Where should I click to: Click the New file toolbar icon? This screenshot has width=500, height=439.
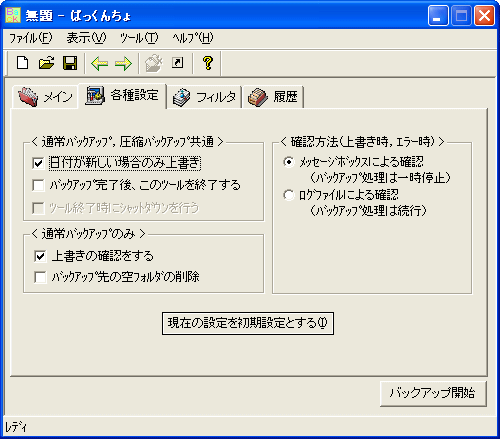(x=22, y=63)
